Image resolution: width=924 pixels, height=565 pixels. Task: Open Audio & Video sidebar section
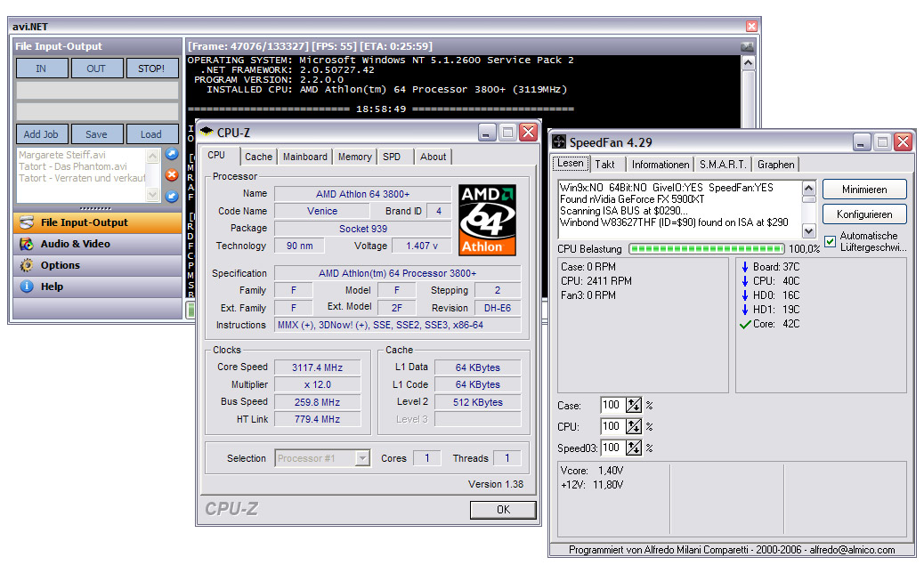(x=97, y=244)
